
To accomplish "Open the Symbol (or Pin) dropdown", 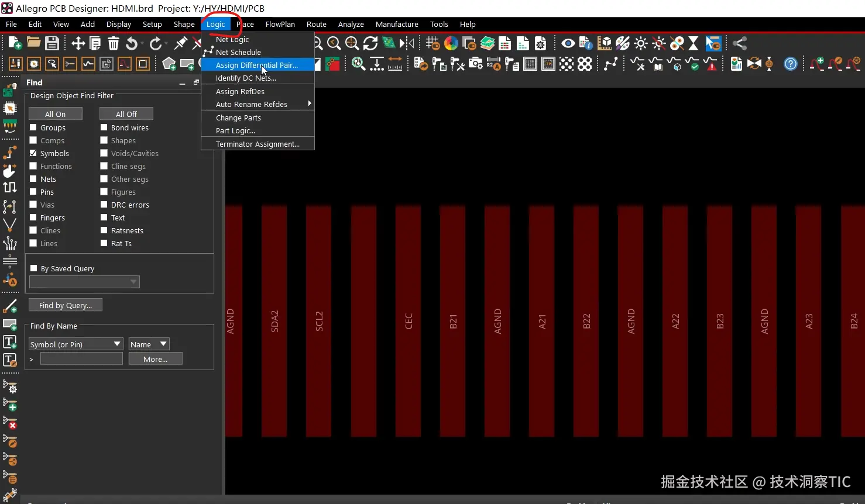I will click(75, 344).
